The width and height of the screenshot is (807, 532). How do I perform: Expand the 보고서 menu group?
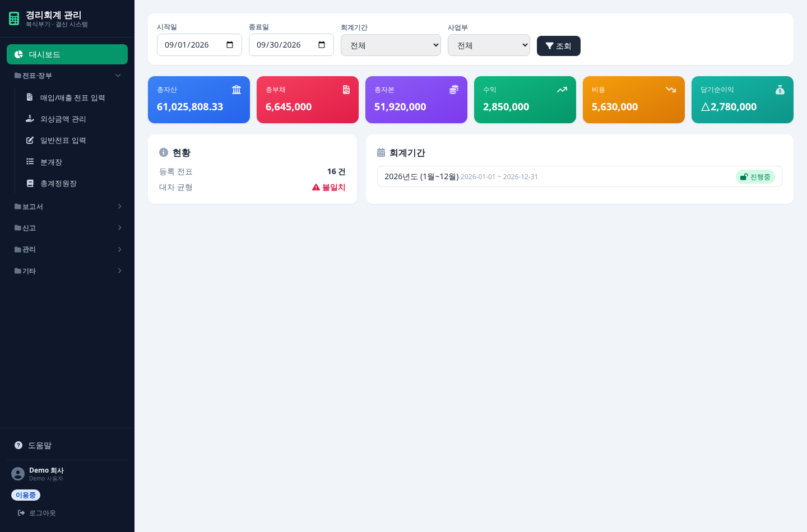click(x=67, y=207)
